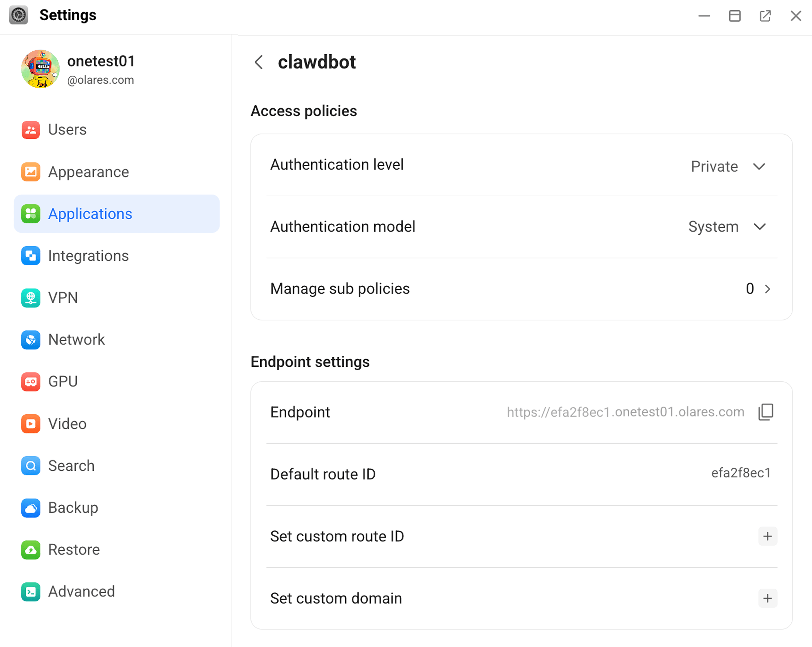Select the Network settings icon
This screenshot has width=812, height=647.
click(31, 339)
